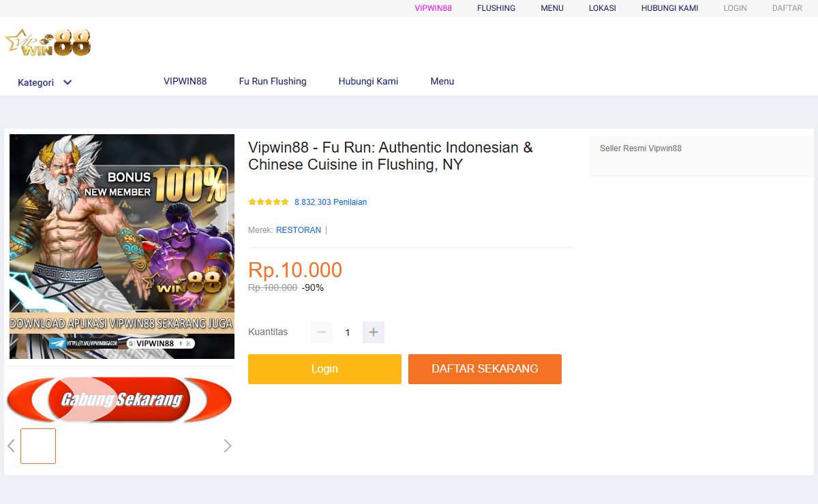The width and height of the screenshot is (818, 504).
Task: Click the plus quantity button
Action: click(374, 332)
